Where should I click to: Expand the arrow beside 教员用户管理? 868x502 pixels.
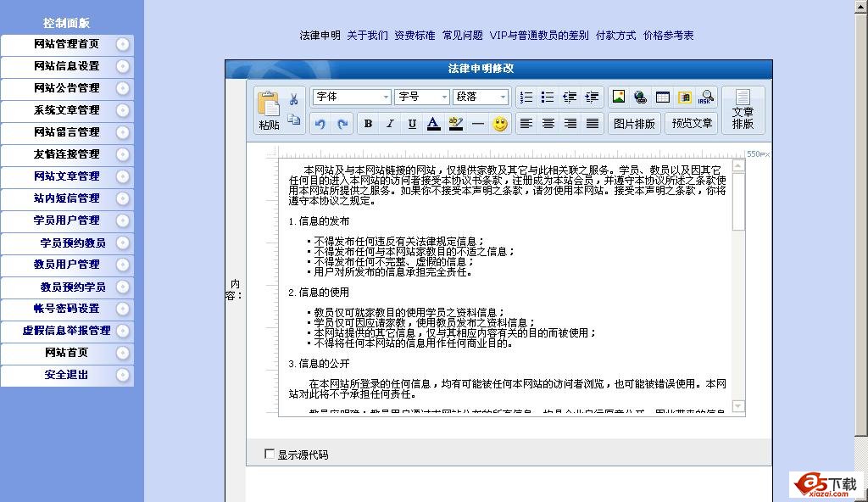123,265
